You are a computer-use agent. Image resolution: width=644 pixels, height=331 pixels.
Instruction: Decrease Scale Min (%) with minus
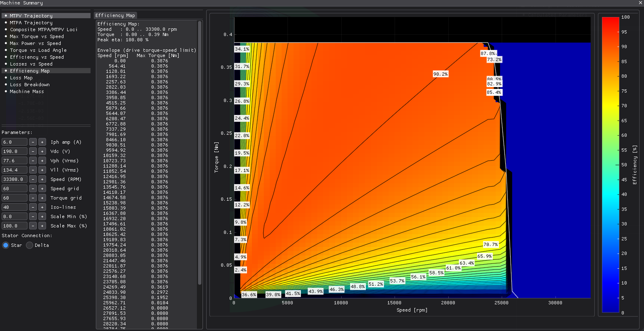click(33, 216)
